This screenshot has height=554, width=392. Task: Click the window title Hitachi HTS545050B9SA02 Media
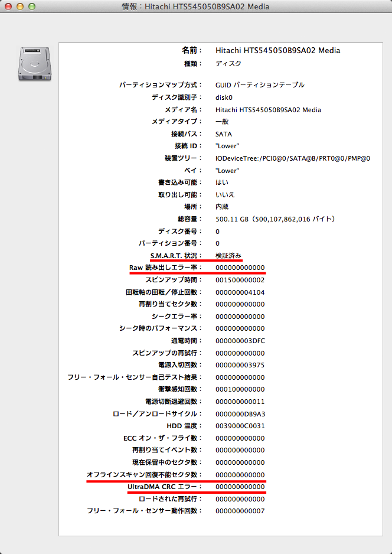pyautogui.click(x=195, y=6)
